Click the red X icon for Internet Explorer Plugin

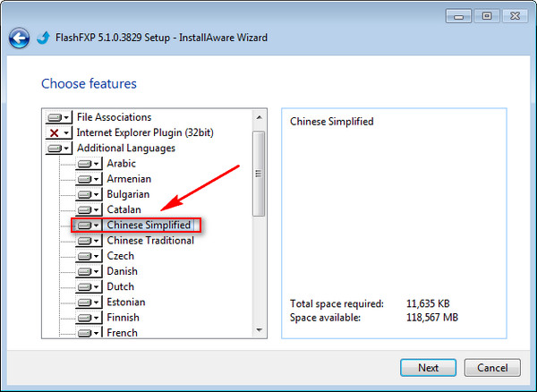[55, 132]
